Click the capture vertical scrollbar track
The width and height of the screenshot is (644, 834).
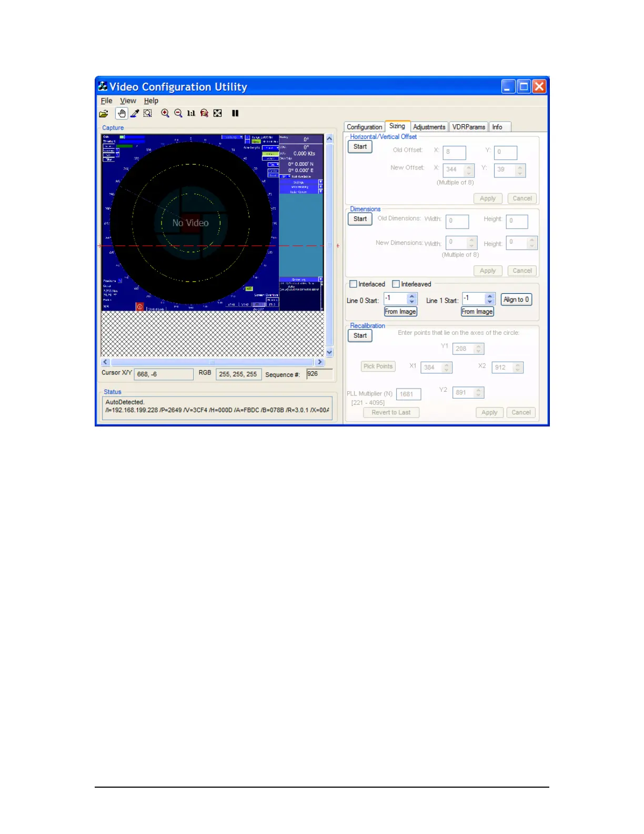[x=329, y=245]
